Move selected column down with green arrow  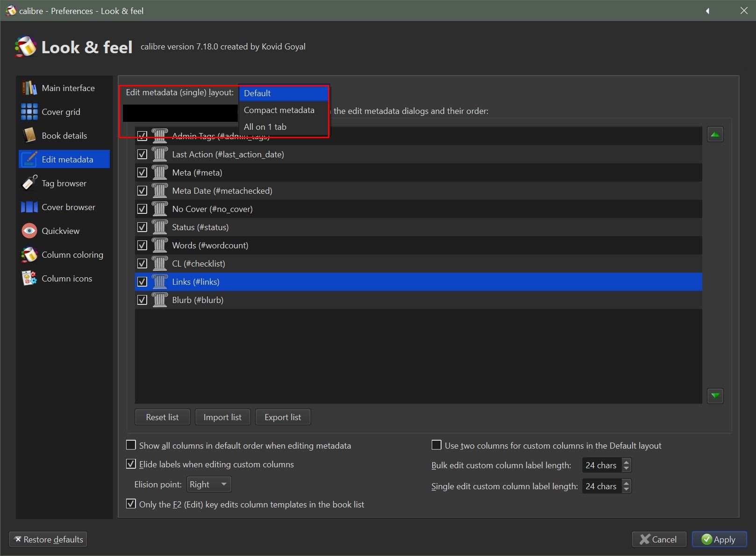click(715, 396)
